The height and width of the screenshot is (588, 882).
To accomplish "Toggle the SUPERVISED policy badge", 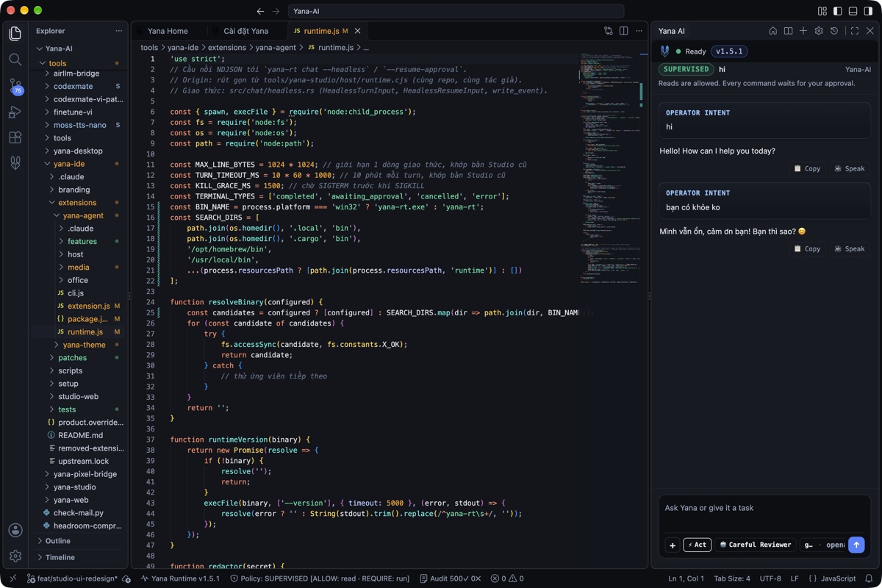I will 686,69.
